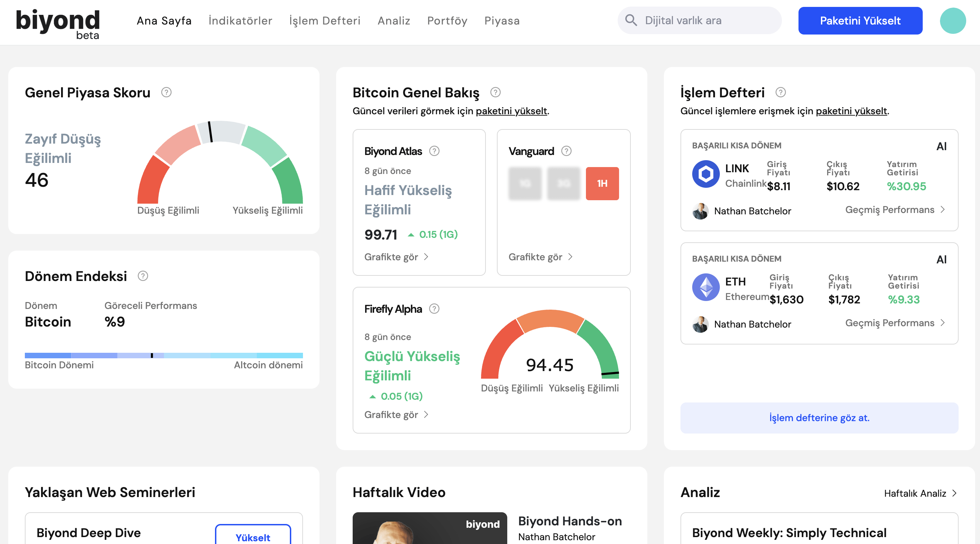Click help icon next to İşlem Defteri heading
Screen dimensions: 980x544
781,93
